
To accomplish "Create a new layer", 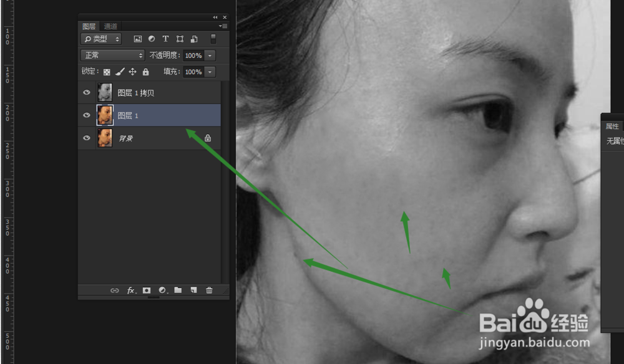I will pyautogui.click(x=193, y=290).
